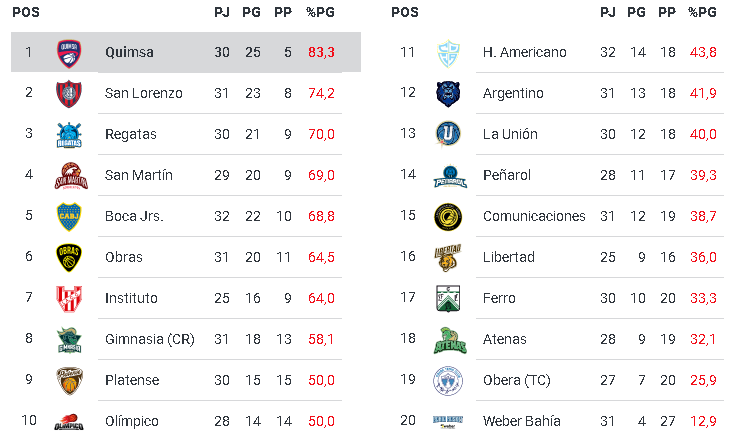This screenshot has width=737, height=433.
Task: Select the highlighted Quimsa row's 83,3 percentage
Action: click(321, 52)
